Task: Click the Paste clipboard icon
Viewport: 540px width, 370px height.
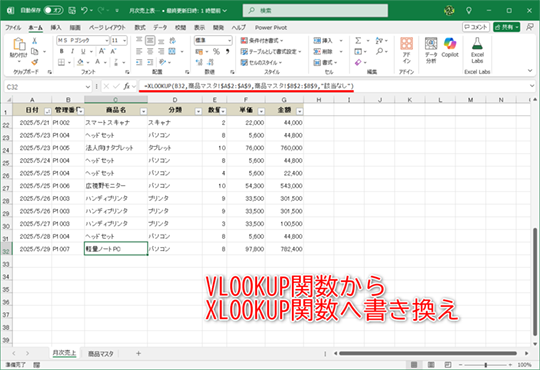Action: click(19, 44)
